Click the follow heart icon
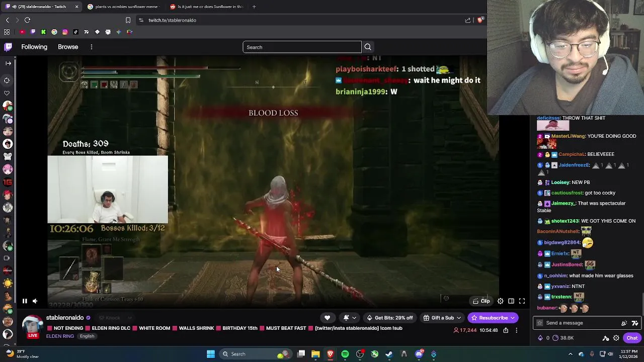Screen dimensions: 644x362 [x=327, y=318]
